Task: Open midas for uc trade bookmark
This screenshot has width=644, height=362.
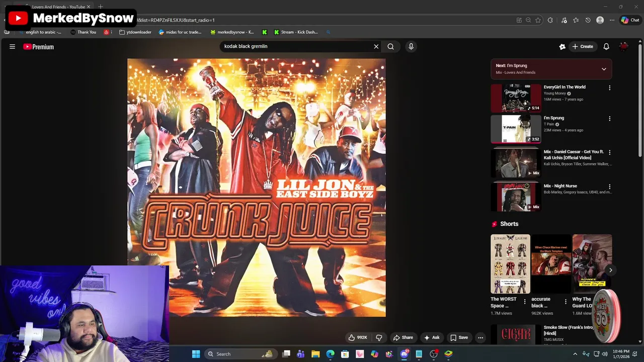Action: [x=180, y=32]
